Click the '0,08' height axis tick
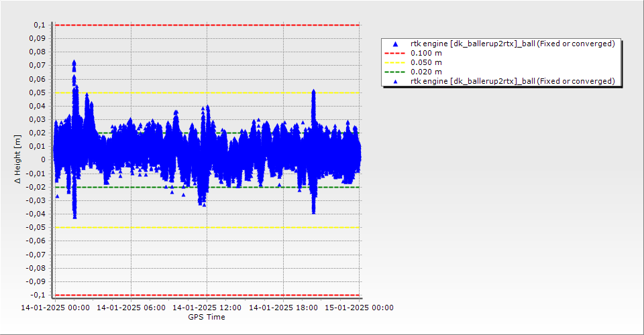This screenshot has height=335, width=644. 38,52
